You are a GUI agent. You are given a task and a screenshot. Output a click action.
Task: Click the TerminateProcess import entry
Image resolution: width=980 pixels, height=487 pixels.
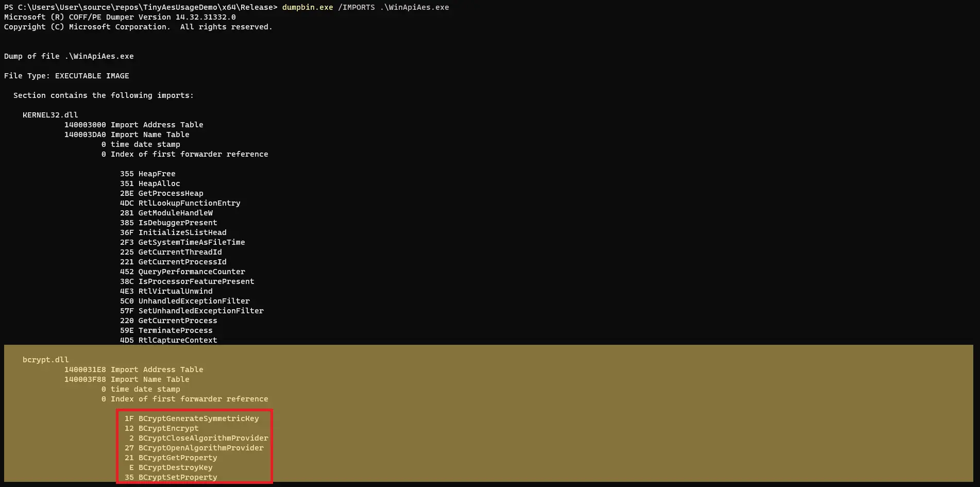coord(166,330)
